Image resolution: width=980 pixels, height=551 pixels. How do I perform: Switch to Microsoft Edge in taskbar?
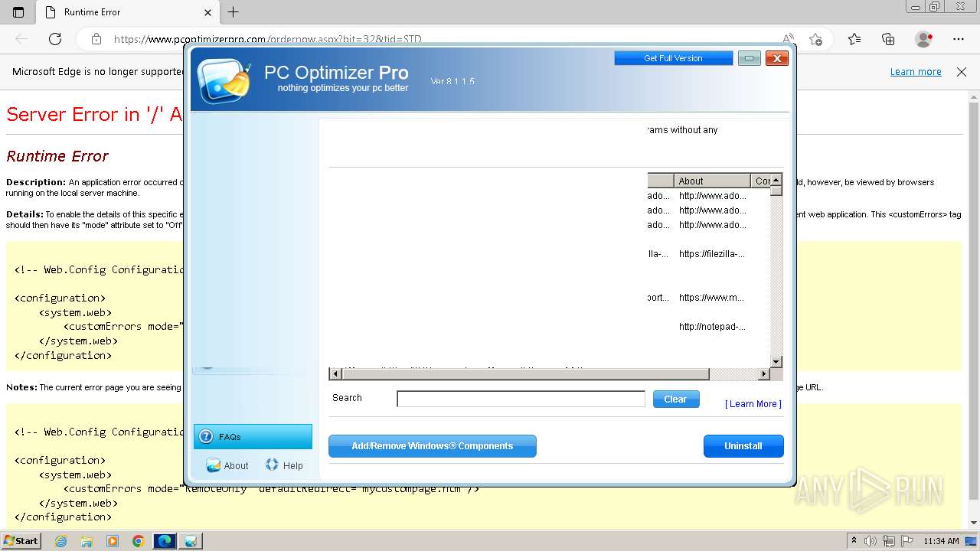[165, 541]
